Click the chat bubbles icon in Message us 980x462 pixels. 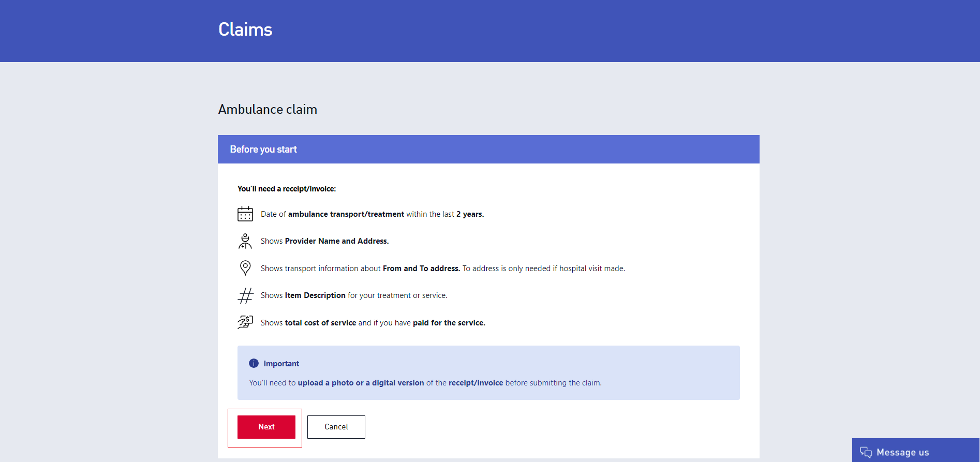pos(866,452)
